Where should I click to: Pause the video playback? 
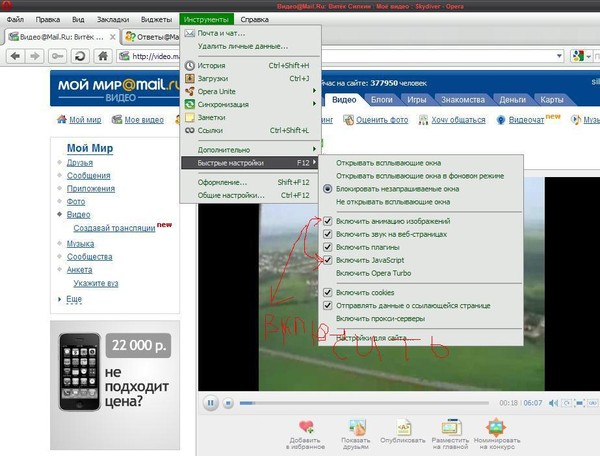click(x=210, y=403)
